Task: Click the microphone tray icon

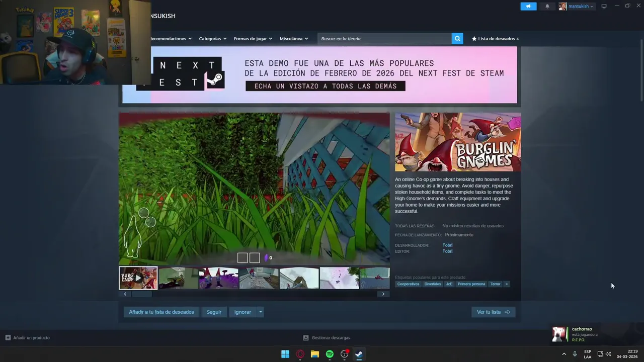Action: pos(575,354)
